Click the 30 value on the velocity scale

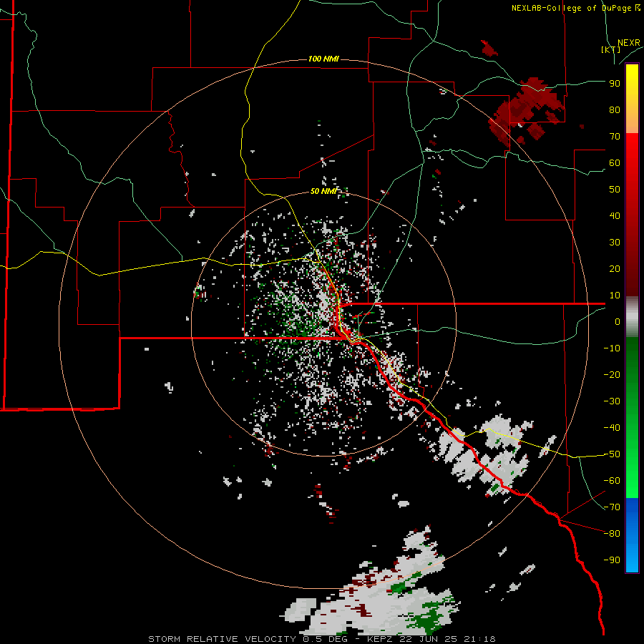(615, 243)
